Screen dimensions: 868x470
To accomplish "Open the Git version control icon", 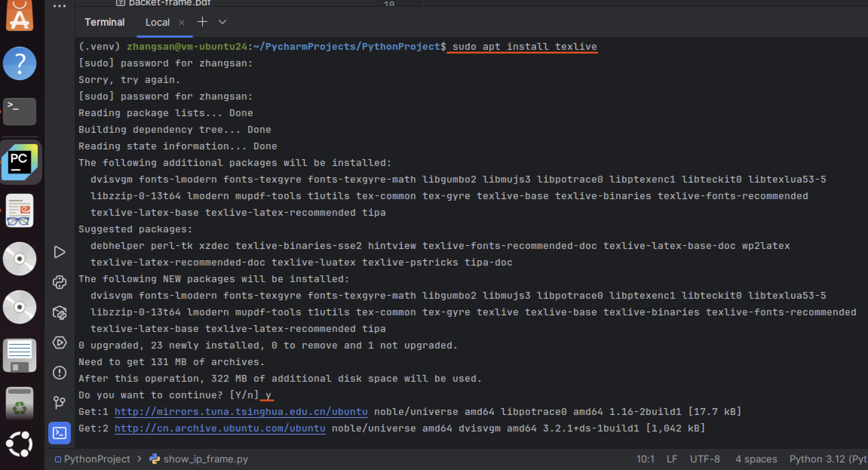I will pos(60,402).
